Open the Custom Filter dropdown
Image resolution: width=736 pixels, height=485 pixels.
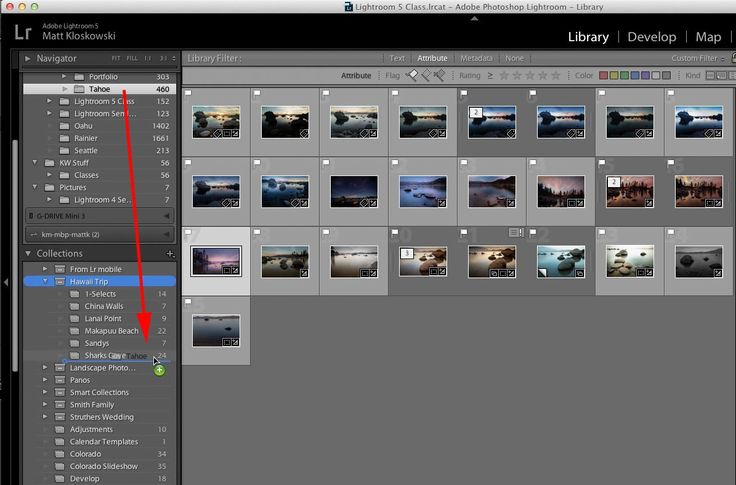697,58
